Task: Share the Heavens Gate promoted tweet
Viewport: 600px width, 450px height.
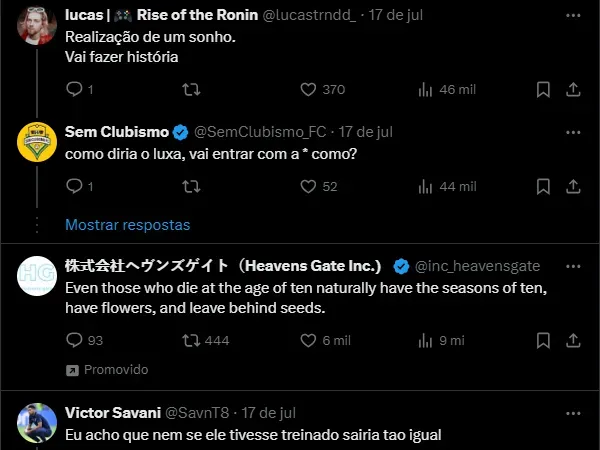Action: coord(573,340)
